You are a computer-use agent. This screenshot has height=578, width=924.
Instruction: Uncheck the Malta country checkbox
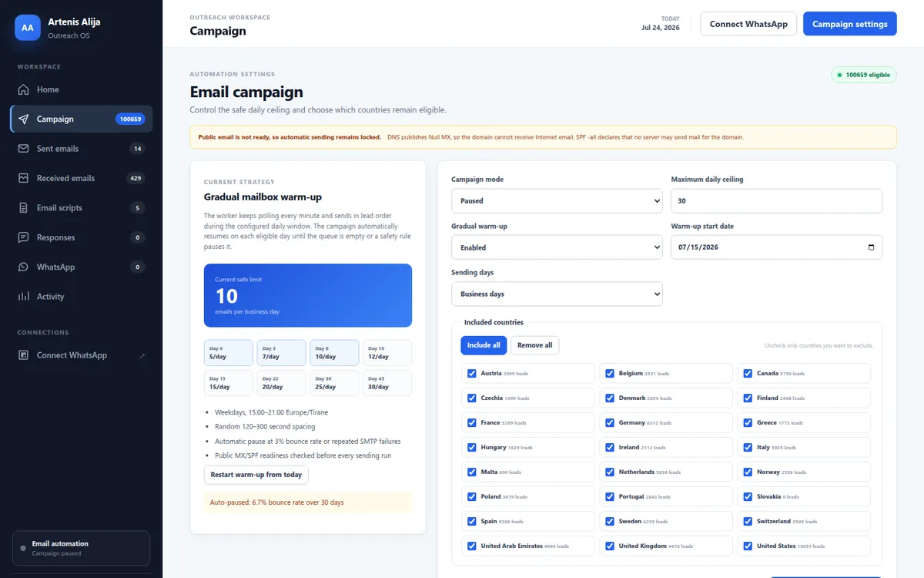[472, 472]
